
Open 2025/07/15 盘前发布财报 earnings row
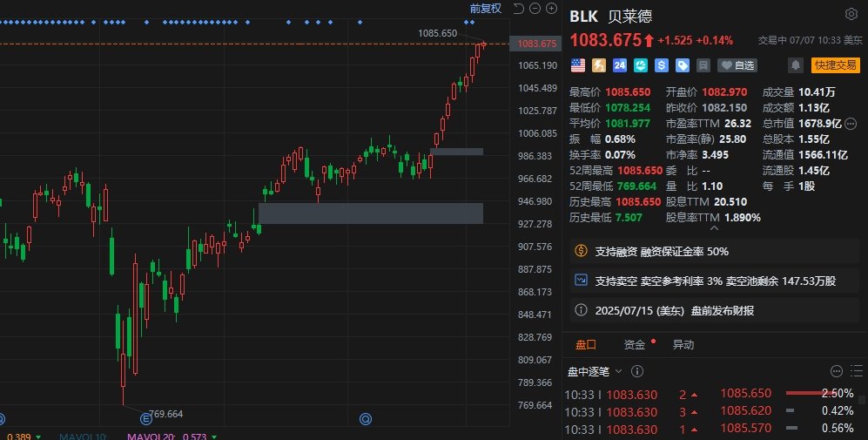point(714,311)
